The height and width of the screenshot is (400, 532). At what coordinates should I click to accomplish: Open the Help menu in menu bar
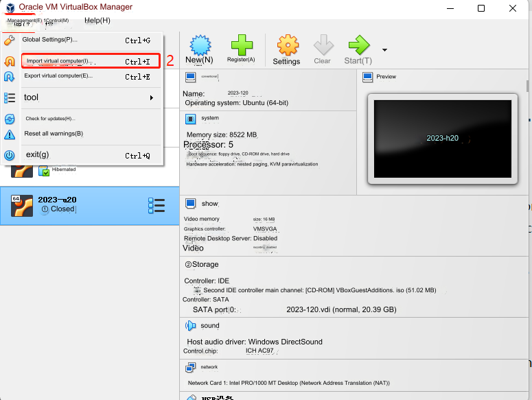pos(96,20)
